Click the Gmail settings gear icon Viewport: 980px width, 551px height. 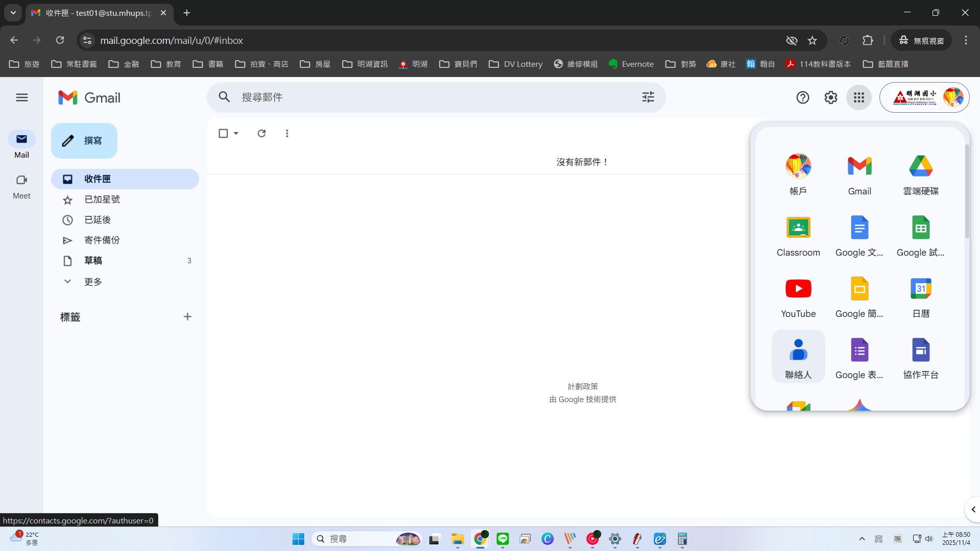[831, 97]
